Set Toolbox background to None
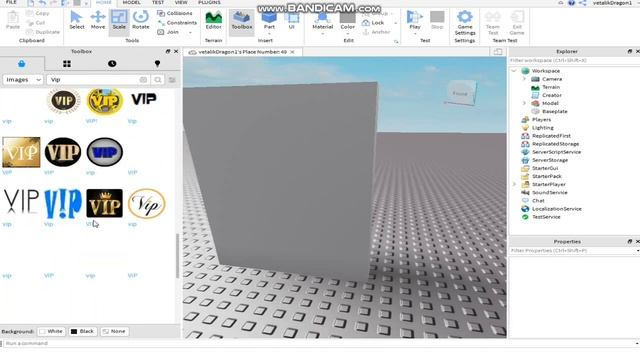The image size is (640, 360). pos(114,331)
